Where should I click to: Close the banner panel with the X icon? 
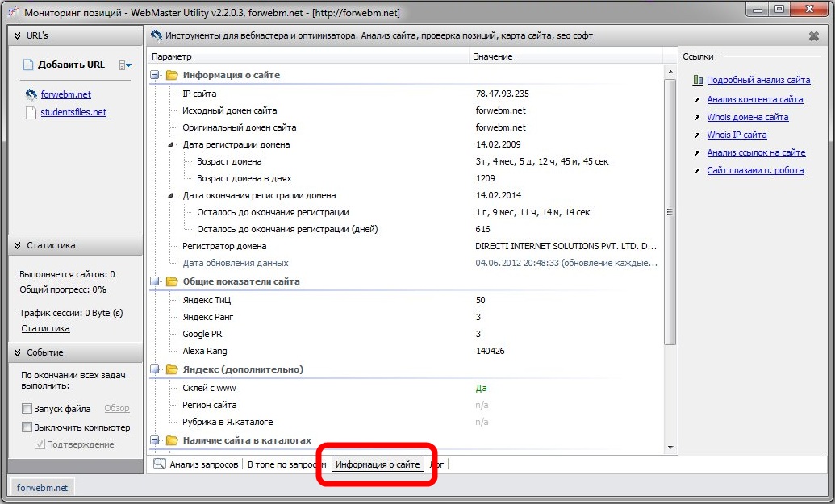pos(813,36)
